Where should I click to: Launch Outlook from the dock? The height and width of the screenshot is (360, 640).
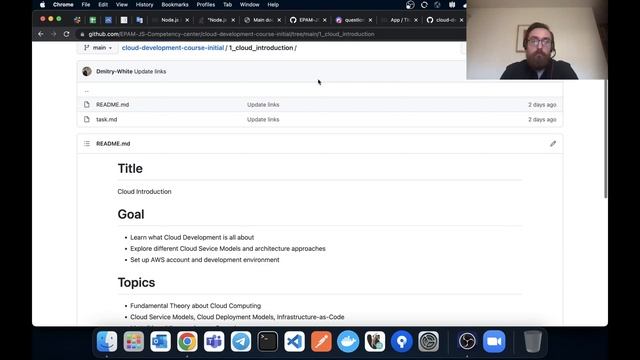(160, 341)
